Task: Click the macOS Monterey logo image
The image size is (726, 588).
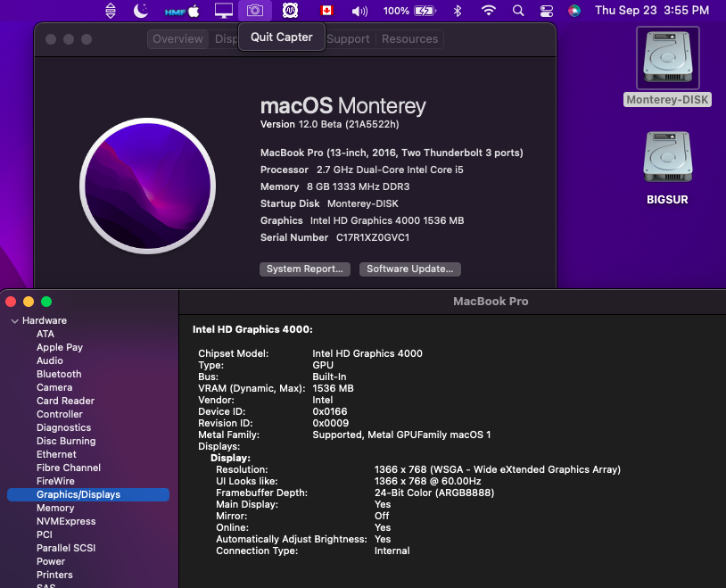Action: (x=148, y=186)
